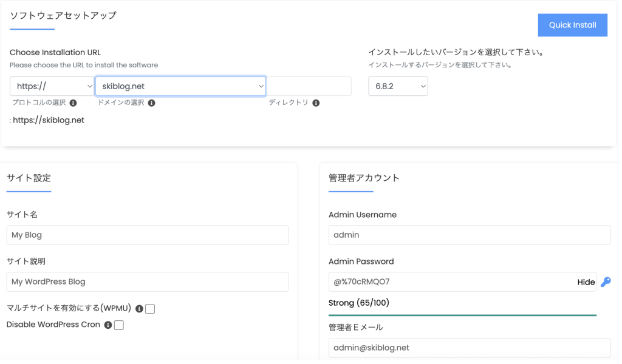Click the info icon beside プロトコルの選択
The image size is (622, 364).
[73, 103]
